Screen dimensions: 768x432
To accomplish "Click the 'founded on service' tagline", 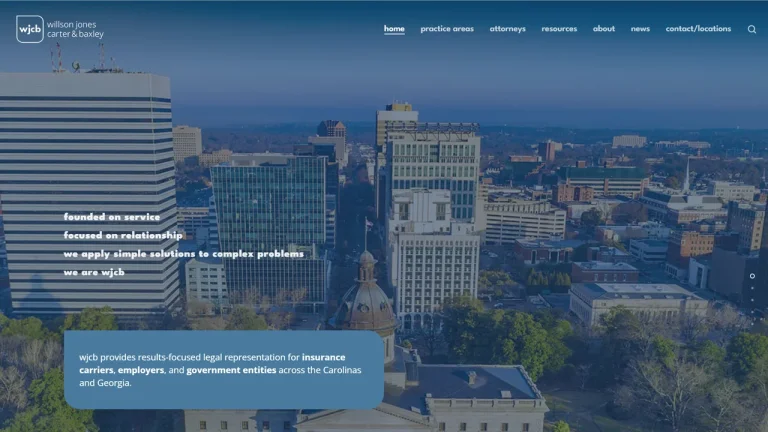I will (x=112, y=217).
